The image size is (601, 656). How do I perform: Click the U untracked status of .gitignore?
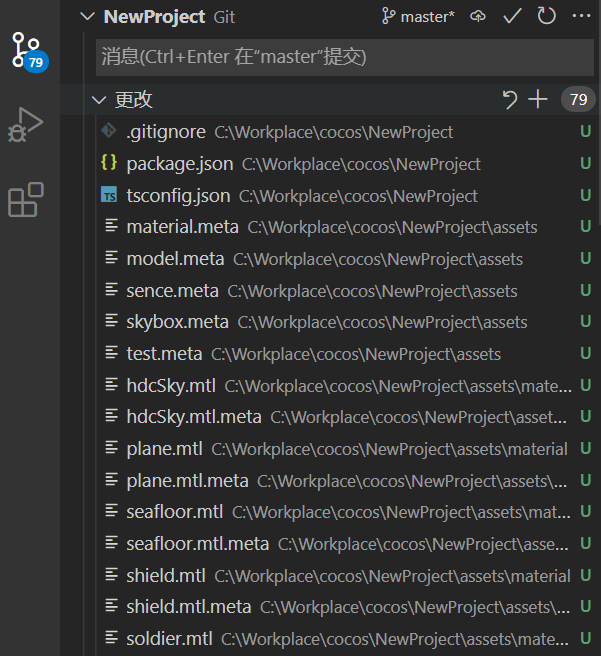[586, 131]
